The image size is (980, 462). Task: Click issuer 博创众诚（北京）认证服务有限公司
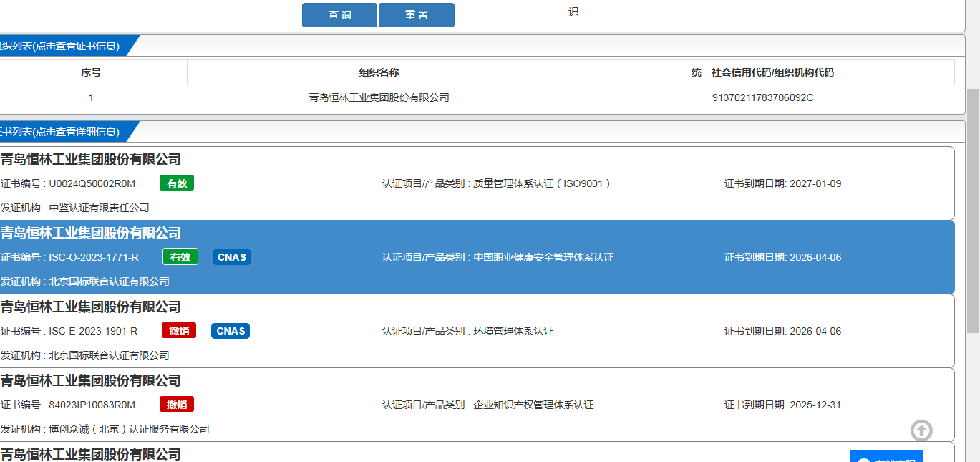[129, 429]
